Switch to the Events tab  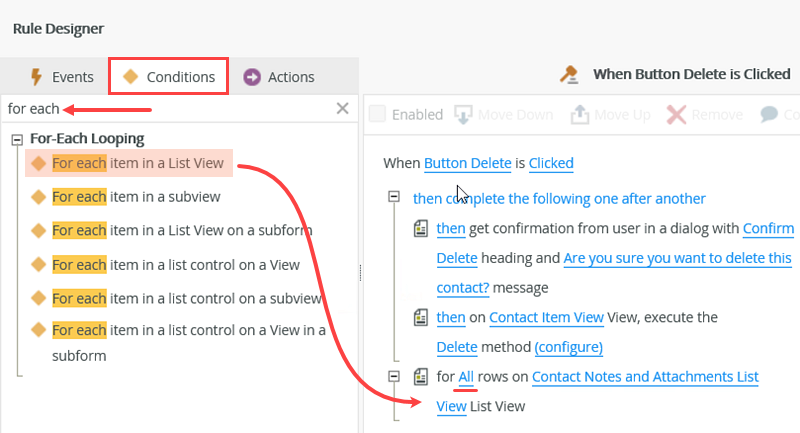coord(62,77)
